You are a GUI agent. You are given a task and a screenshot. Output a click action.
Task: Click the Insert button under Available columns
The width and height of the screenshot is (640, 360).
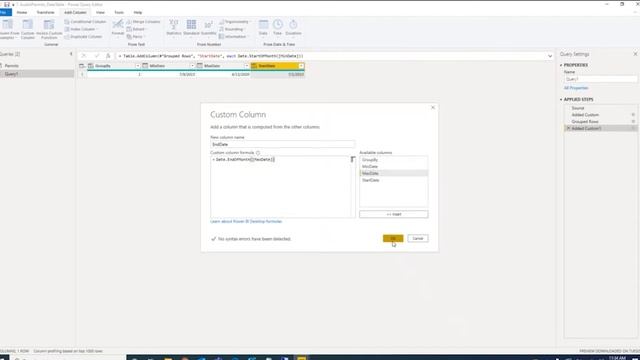click(x=393, y=214)
